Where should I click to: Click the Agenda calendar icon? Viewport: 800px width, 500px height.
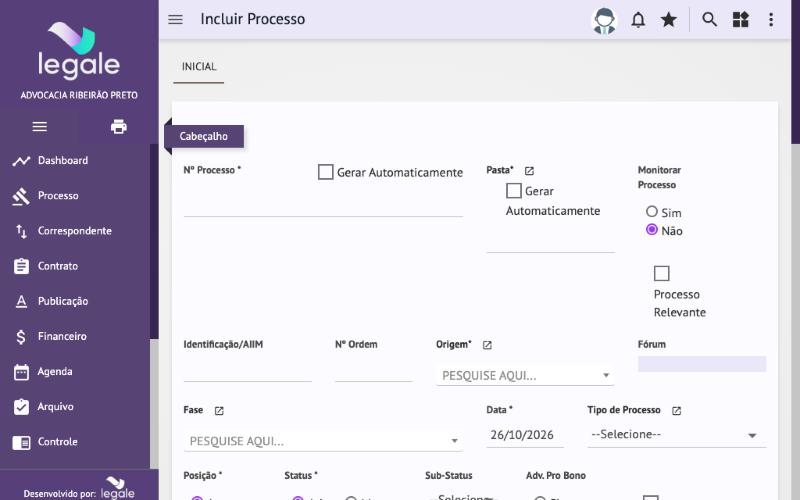21,372
